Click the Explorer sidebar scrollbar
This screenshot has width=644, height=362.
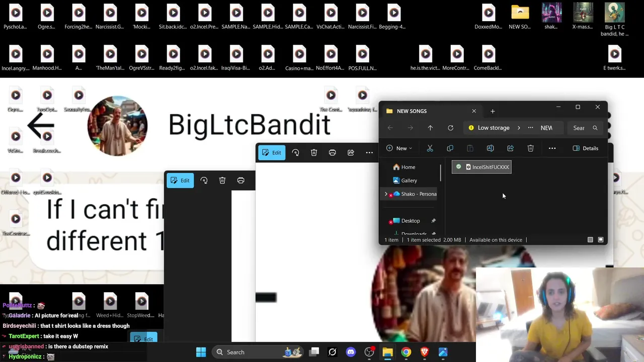441,173
